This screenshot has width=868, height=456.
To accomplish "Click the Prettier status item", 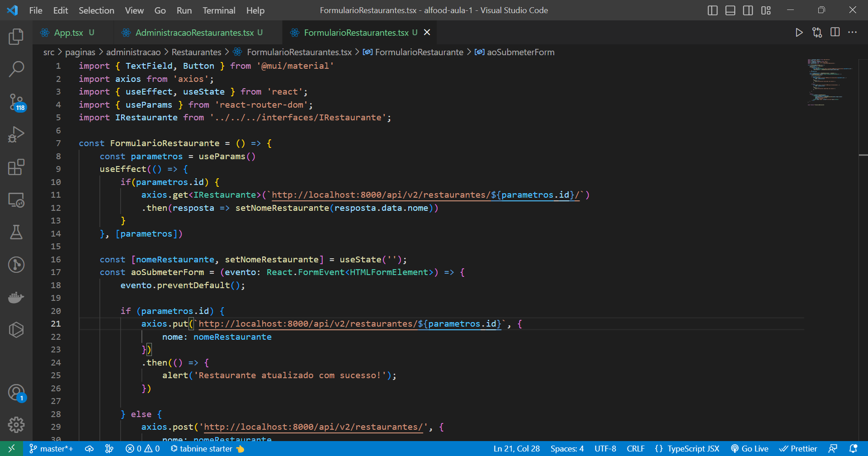I will point(798,449).
